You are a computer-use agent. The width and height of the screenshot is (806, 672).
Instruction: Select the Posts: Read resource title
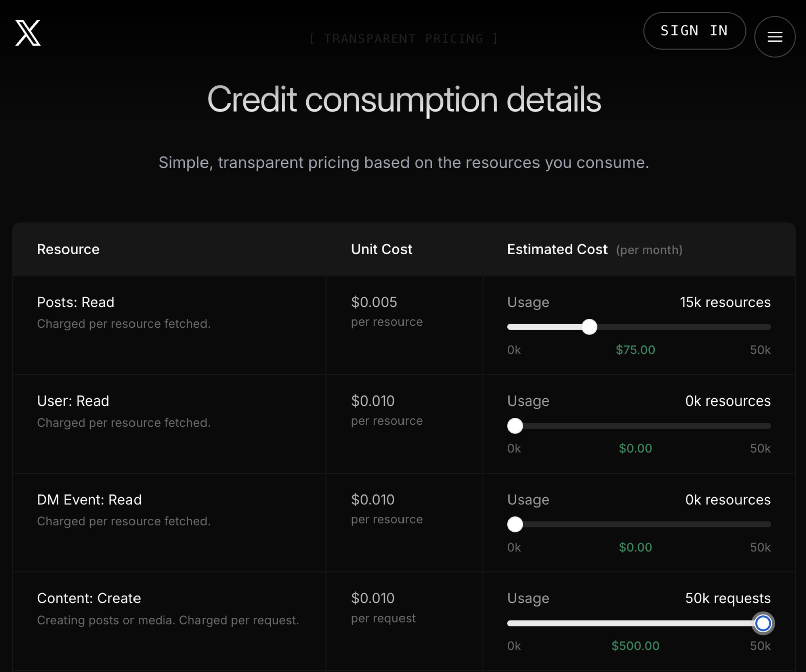(76, 302)
